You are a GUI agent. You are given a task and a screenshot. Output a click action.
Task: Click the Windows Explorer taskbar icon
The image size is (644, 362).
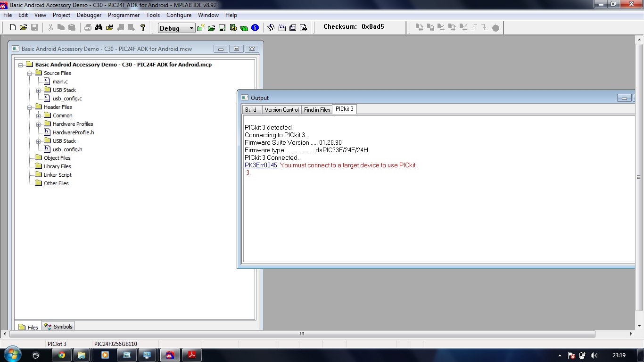81,355
